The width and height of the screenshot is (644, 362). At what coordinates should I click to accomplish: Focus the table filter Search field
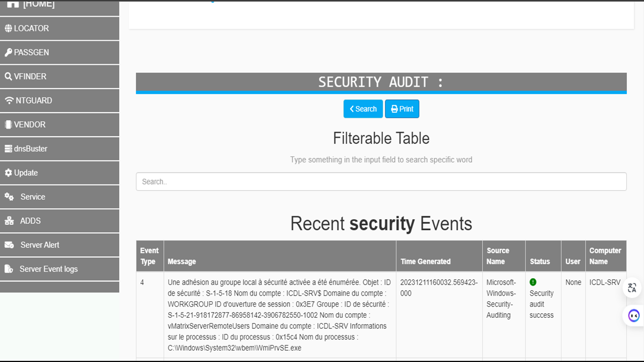381,182
